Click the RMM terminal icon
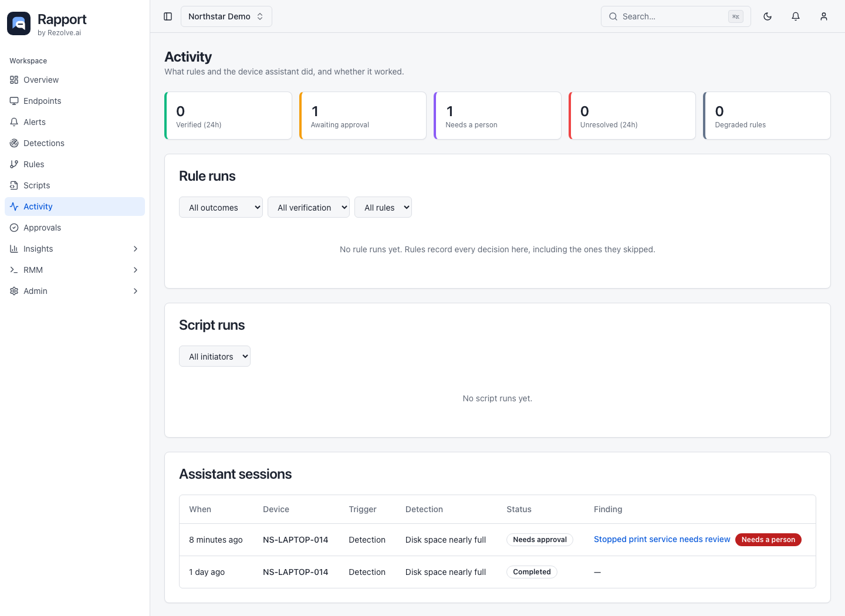The height and width of the screenshot is (616, 845). click(x=14, y=270)
